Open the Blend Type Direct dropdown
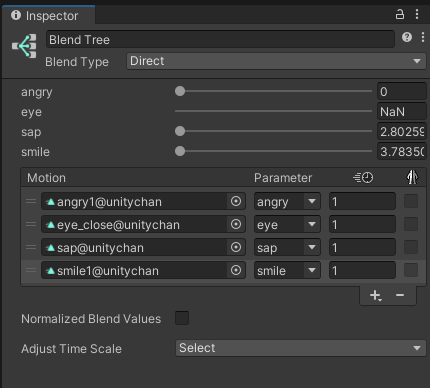 point(276,61)
